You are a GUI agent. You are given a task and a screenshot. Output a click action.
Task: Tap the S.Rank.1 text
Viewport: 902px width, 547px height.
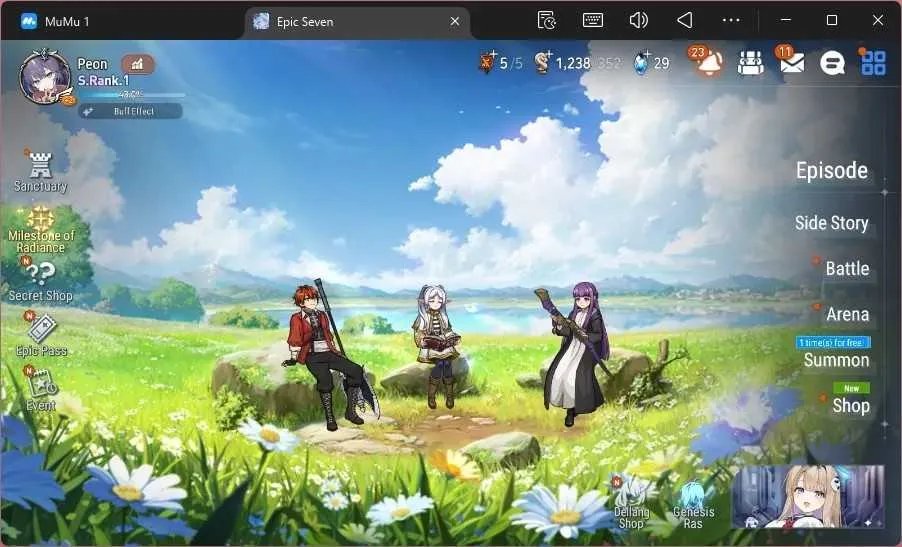tap(104, 81)
